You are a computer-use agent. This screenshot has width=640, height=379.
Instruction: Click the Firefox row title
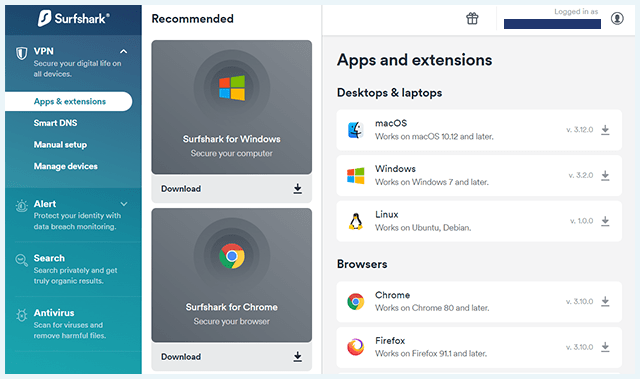coord(390,340)
